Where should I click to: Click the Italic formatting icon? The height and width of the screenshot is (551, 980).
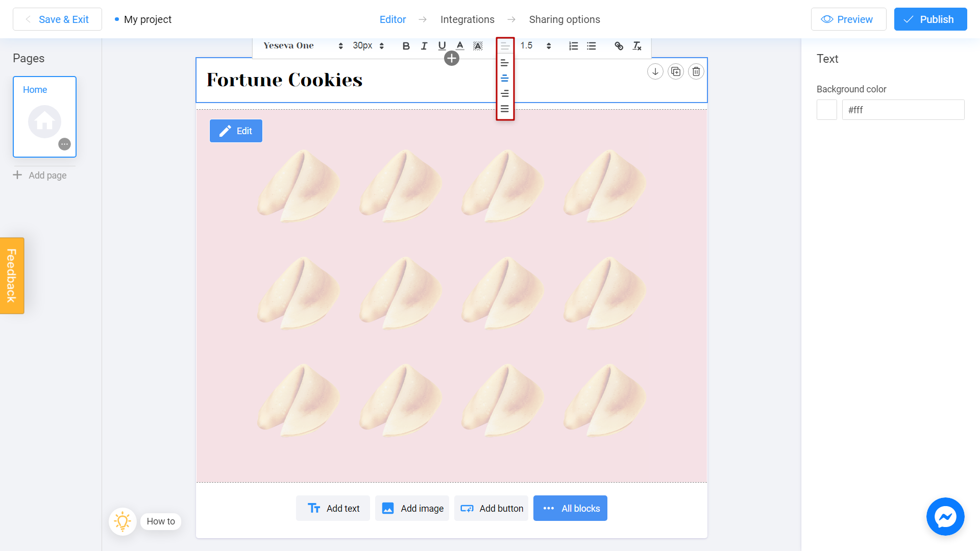tap(423, 46)
